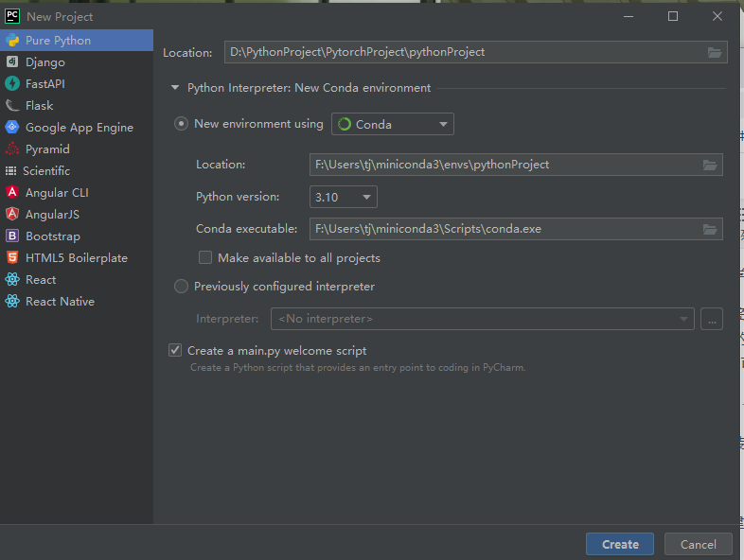Enable Make available to all projects

(x=205, y=257)
